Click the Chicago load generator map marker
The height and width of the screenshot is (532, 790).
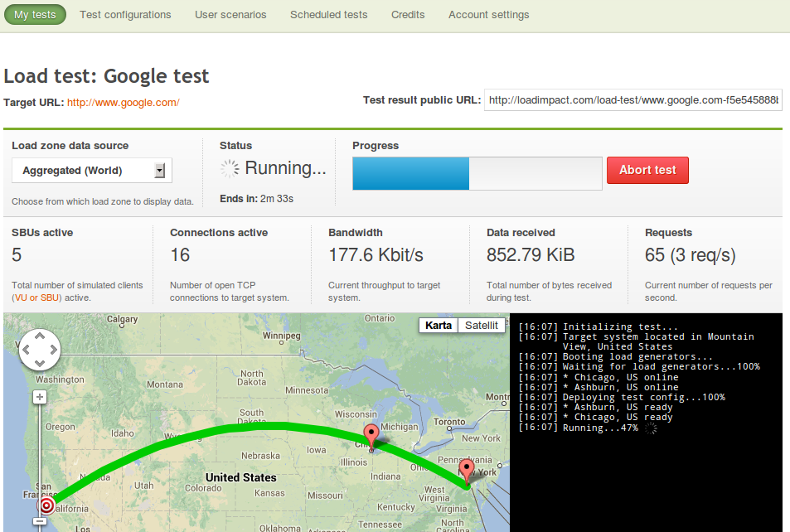pos(371,436)
